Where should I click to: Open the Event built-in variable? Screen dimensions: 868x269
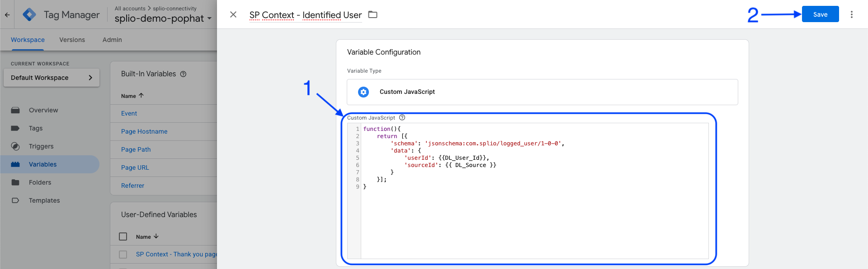(129, 113)
